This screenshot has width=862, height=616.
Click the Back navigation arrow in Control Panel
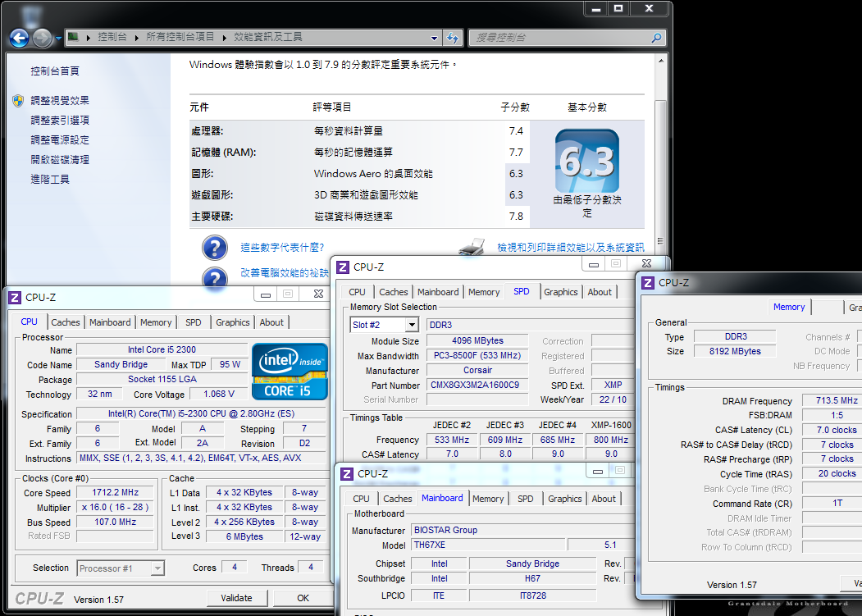click(19, 38)
